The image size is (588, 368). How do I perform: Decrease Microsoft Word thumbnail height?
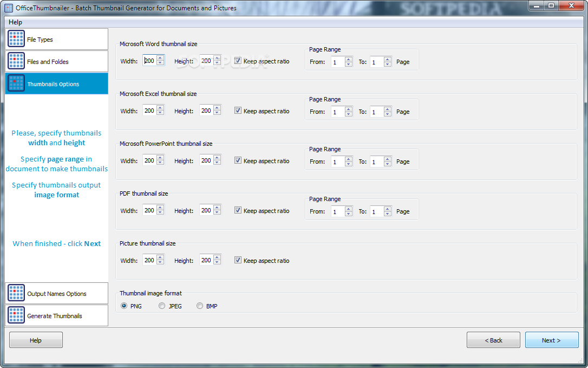217,63
